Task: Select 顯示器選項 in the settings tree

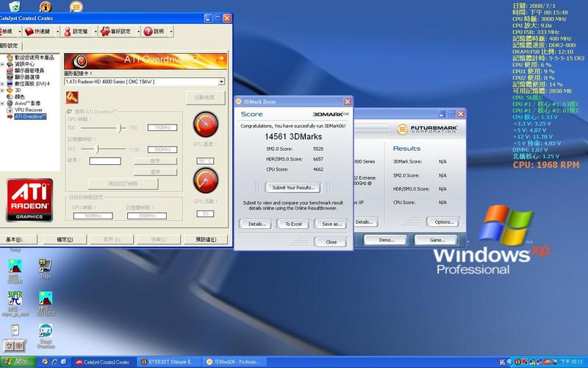Action: click(27, 77)
